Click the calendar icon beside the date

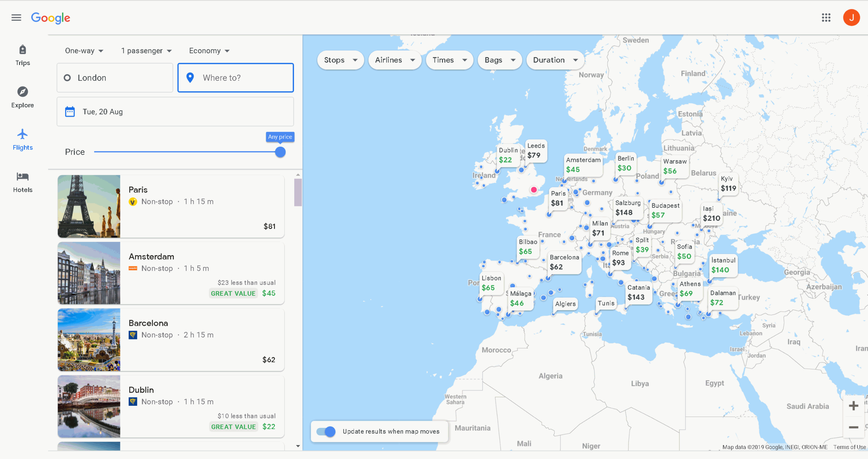click(70, 111)
